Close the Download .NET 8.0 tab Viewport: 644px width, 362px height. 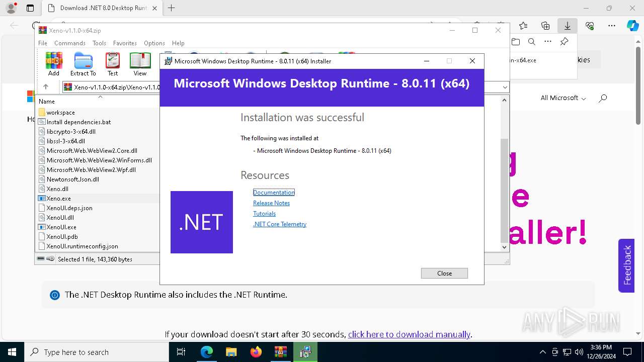[154, 8]
